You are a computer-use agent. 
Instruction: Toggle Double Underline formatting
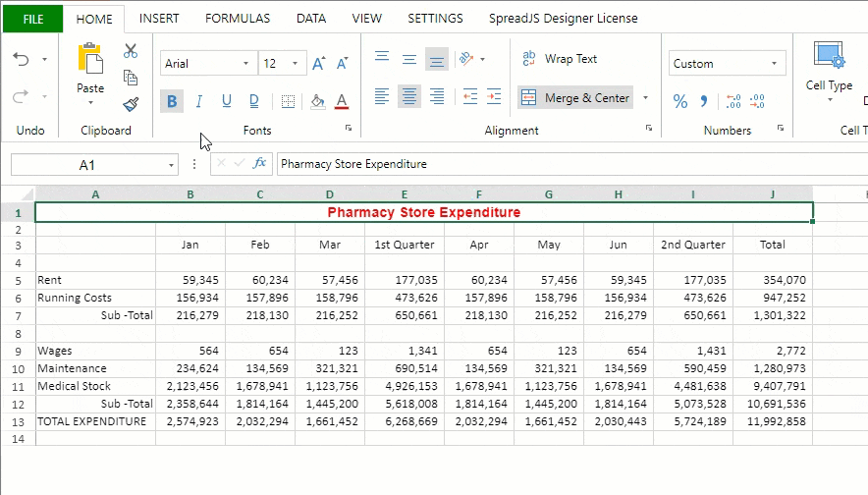254,101
